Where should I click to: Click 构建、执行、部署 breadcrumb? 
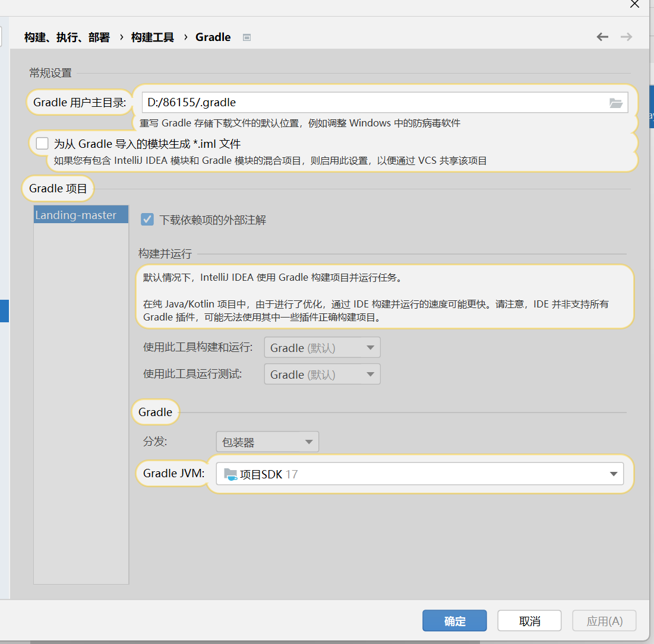click(67, 37)
